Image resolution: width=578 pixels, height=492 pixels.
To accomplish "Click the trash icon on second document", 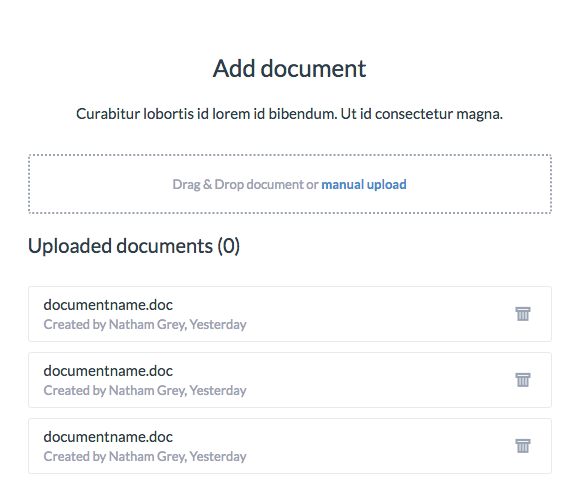I will pyautogui.click(x=523, y=380).
